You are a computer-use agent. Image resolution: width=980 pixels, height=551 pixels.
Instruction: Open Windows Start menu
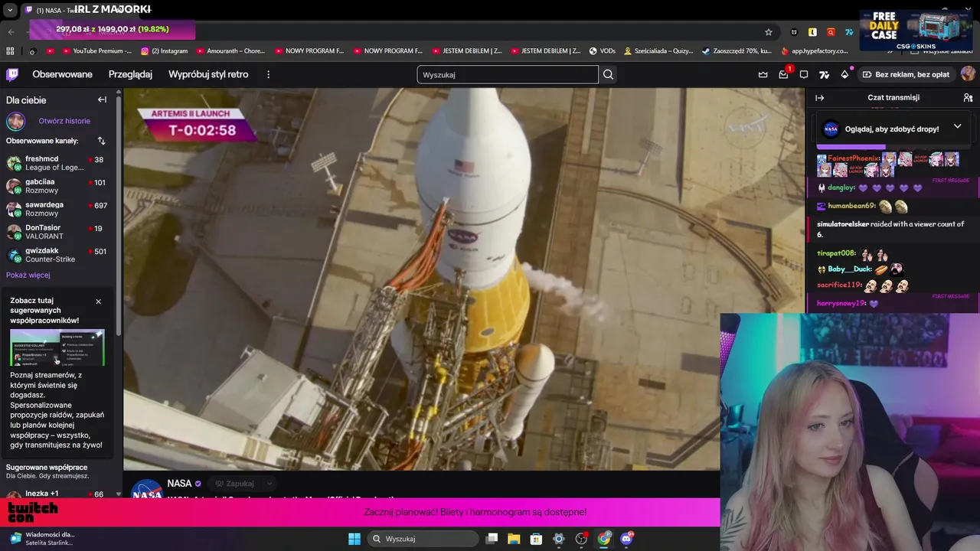point(354,539)
